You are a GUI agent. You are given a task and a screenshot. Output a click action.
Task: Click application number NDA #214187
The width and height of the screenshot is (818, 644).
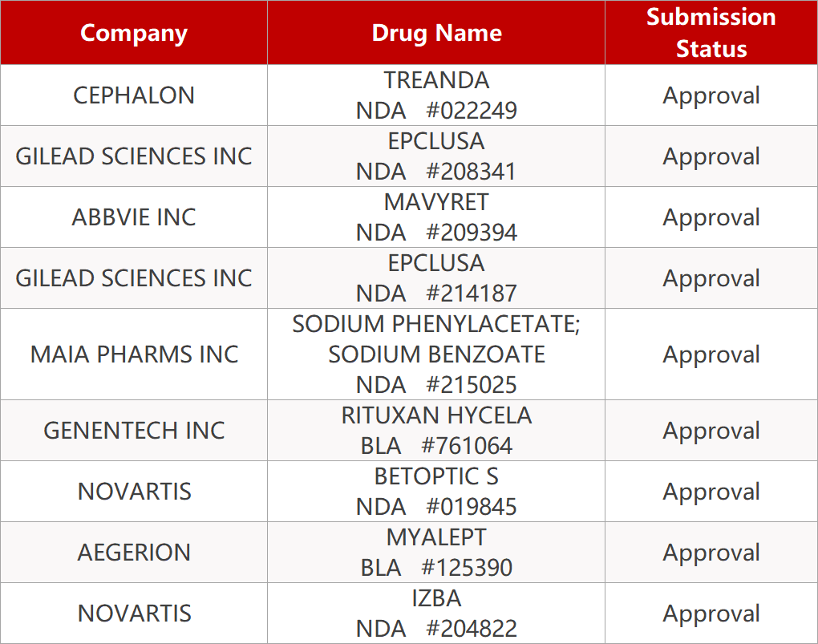436,294
